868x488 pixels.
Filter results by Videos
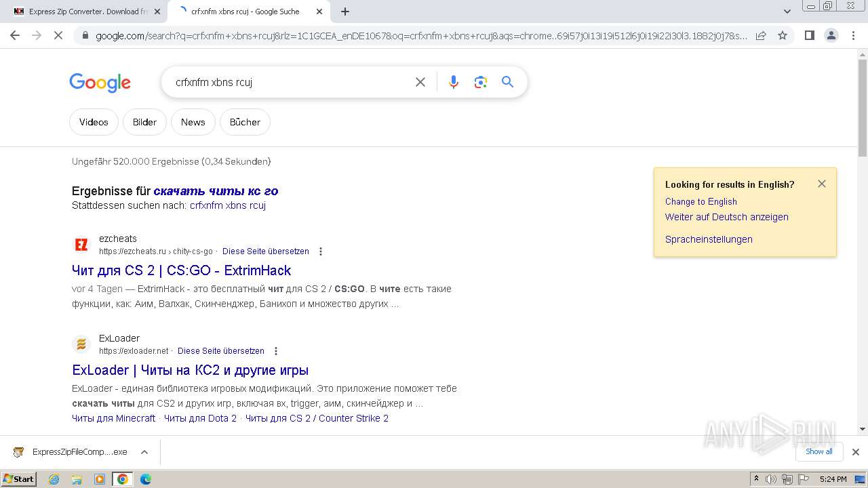pos(94,122)
